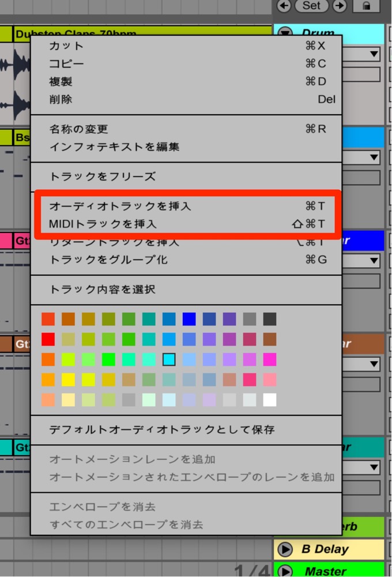Select 削除 to delete the track

click(186, 99)
